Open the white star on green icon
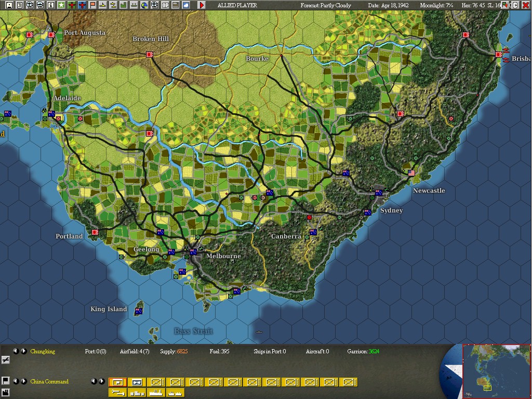The width and height of the screenshot is (532, 399). point(61,5)
